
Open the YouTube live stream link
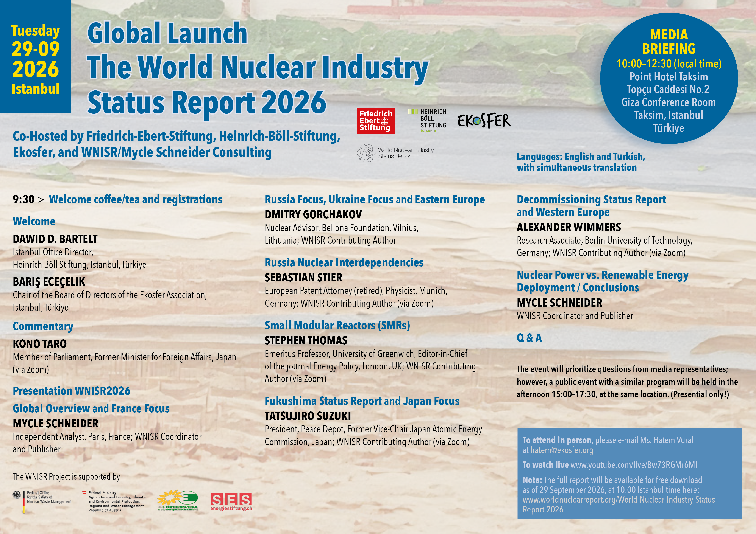click(634, 465)
